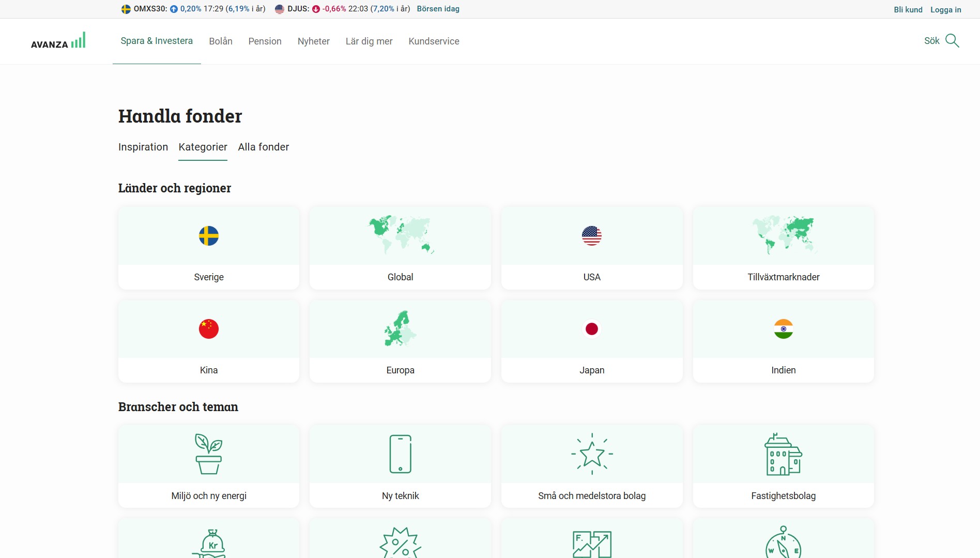Select the Europa map icon
The width and height of the screenshot is (980, 558).
click(401, 328)
